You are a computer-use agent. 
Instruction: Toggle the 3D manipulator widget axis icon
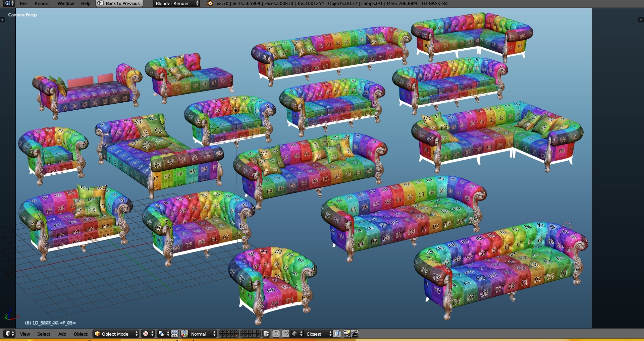(185, 334)
